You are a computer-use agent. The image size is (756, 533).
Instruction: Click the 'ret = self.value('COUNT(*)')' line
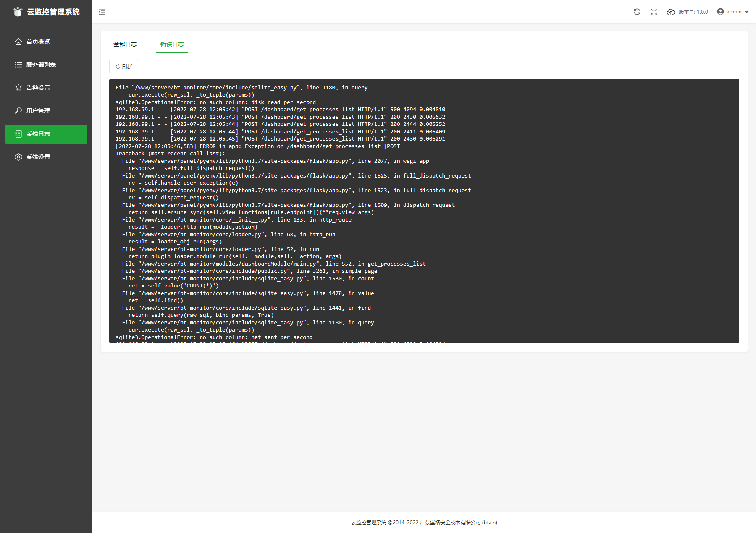173,286
